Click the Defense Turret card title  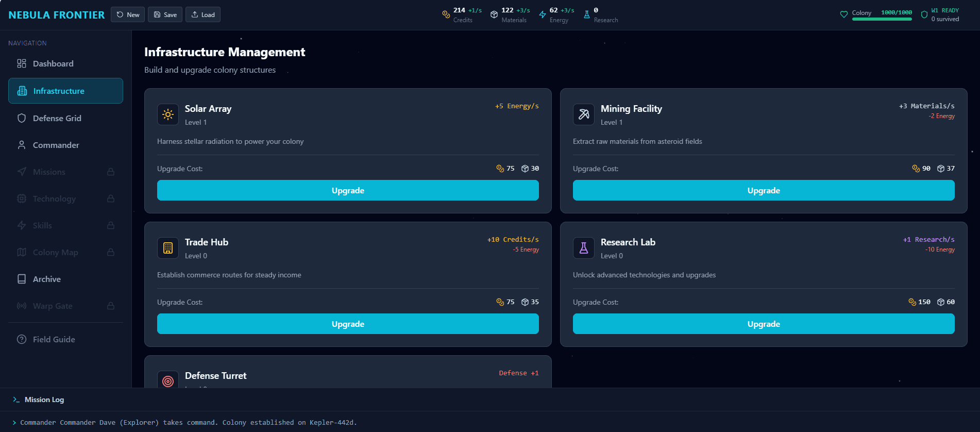pos(215,376)
